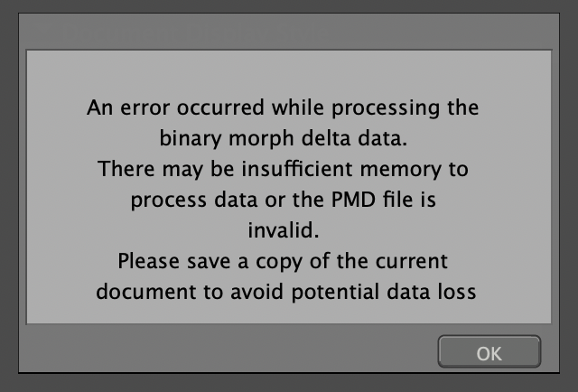Screen dimensions: 578x392
Task: Click the word "Please" in the message
Action: (148, 261)
